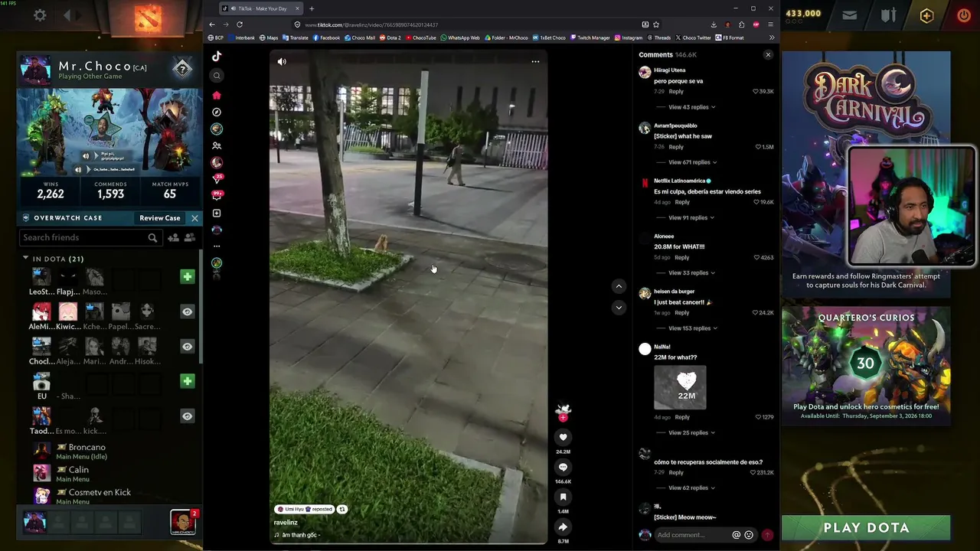
Task: Insert a mention with the @ icon
Action: pyautogui.click(x=737, y=535)
